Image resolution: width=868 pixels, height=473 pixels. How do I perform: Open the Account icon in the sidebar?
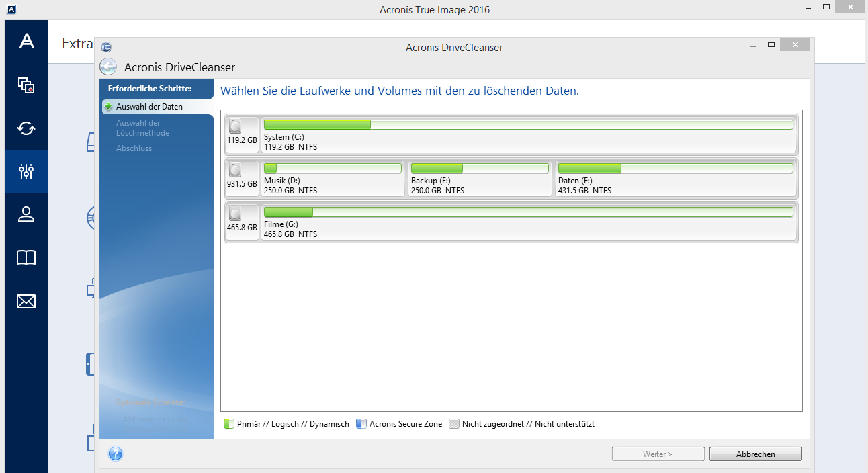coord(26,214)
